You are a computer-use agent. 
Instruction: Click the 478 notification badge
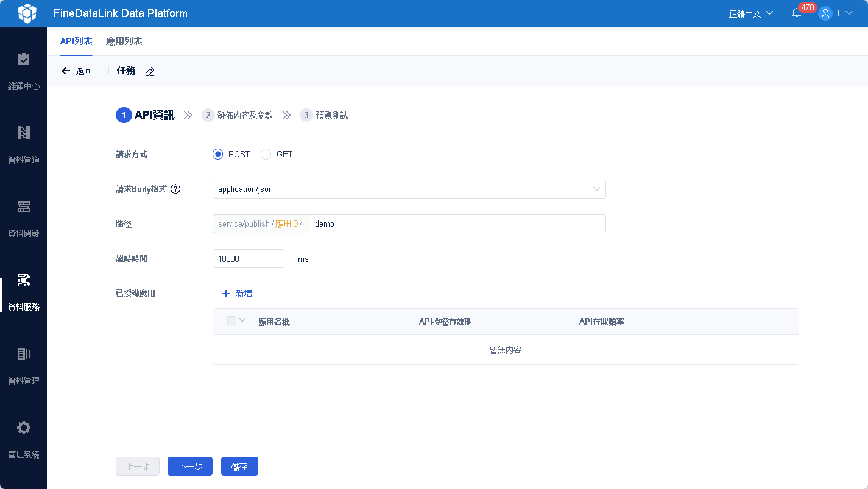click(x=808, y=7)
